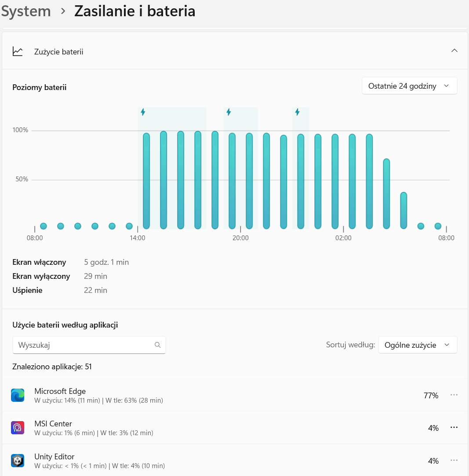469x476 pixels.
Task: Click the third charging lightning bolt icon
Action: click(298, 112)
